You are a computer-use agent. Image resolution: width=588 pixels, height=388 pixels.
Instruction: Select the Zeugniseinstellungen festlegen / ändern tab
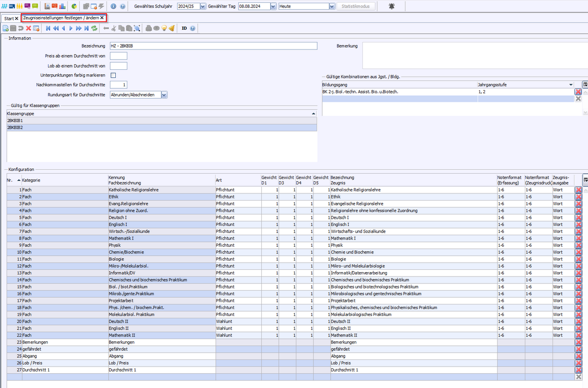[x=60, y=18]
